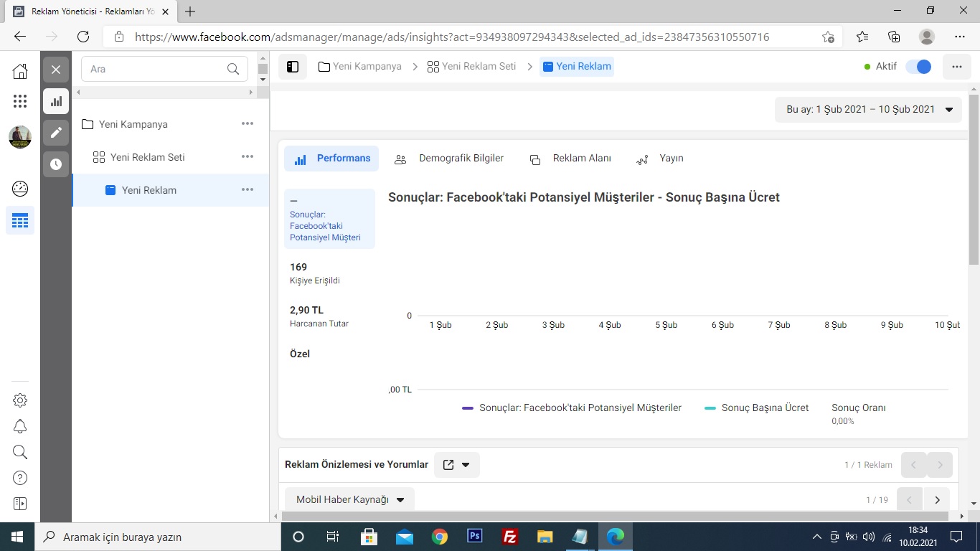The height and width of the screenshot is (551, 980).
Task: Go to previous placement preview arrow
Action: (910, 499)
